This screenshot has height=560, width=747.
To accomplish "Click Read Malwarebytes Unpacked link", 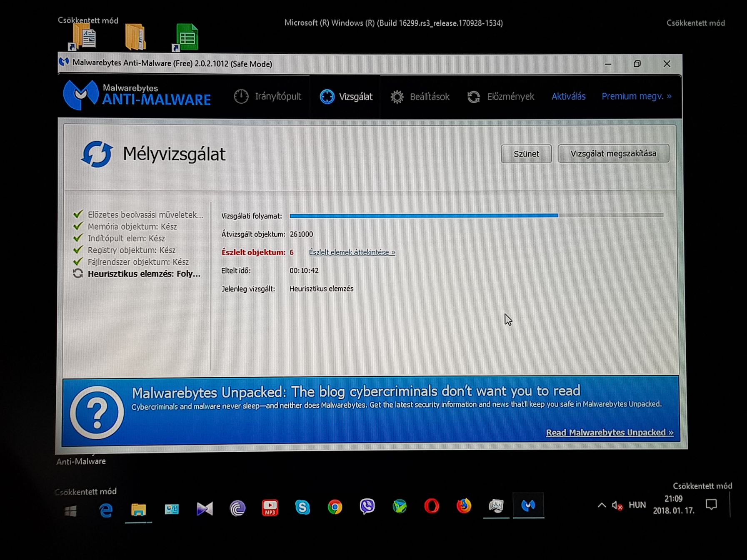I will [x=610, y=432].
